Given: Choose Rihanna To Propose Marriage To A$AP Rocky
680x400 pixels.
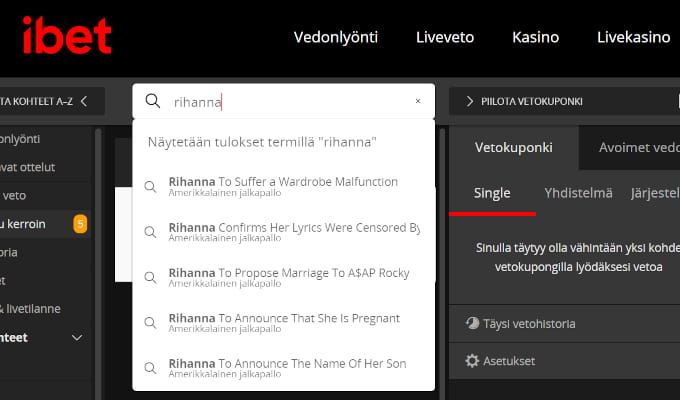Looking at the screenshot, I should [x=284, y=278].
